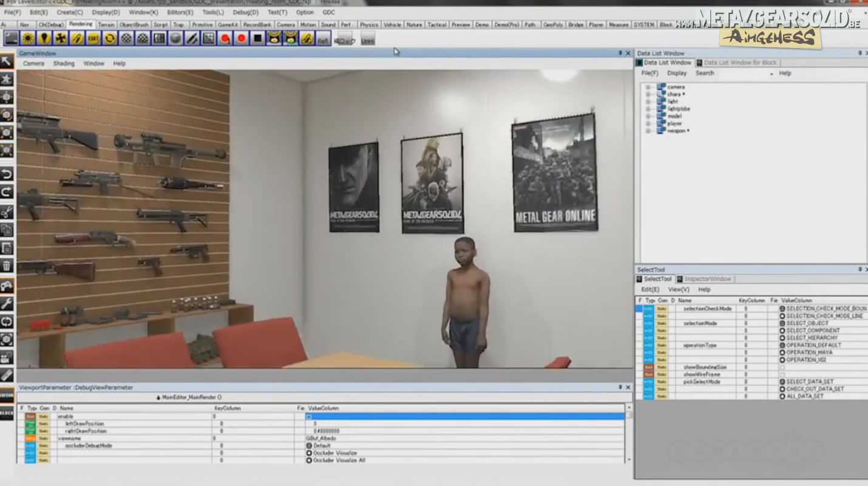The width and height of the screenshot is (868, 486).
Task: Expand the lightprobe node in Data List
Action: 648,109
